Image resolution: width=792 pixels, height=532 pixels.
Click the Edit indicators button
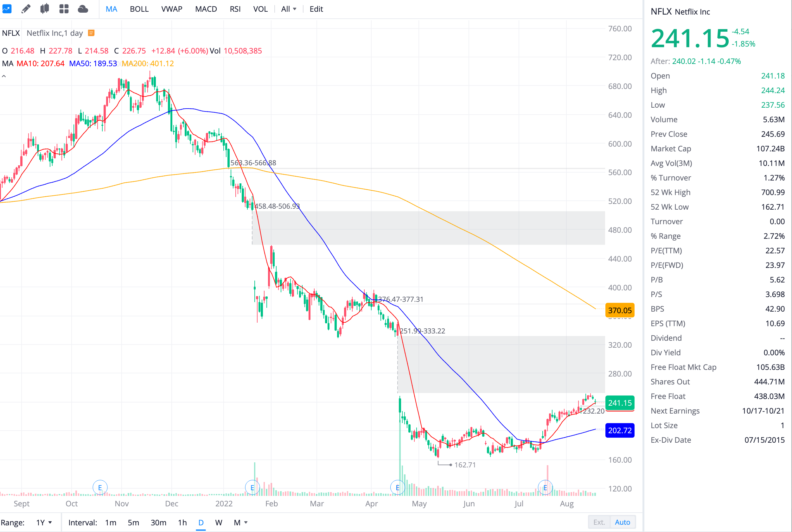point(316,9)
